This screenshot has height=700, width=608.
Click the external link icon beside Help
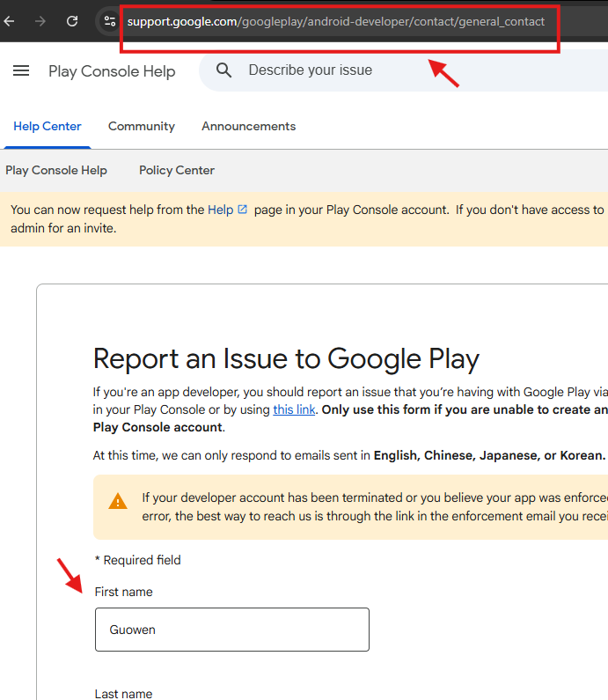click(243, 210)
